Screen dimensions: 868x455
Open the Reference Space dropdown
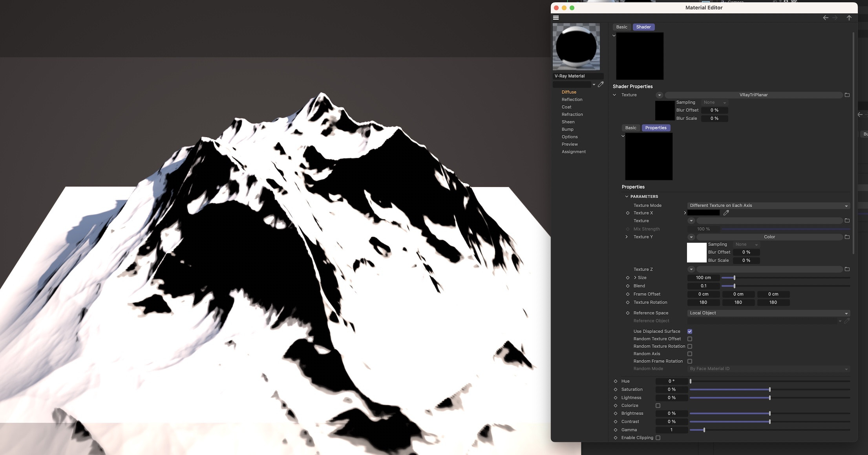[x=769, y=313]
